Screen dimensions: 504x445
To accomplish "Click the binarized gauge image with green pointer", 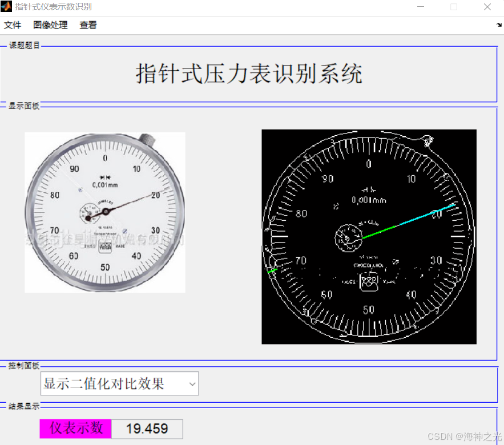I will (369, 237).
